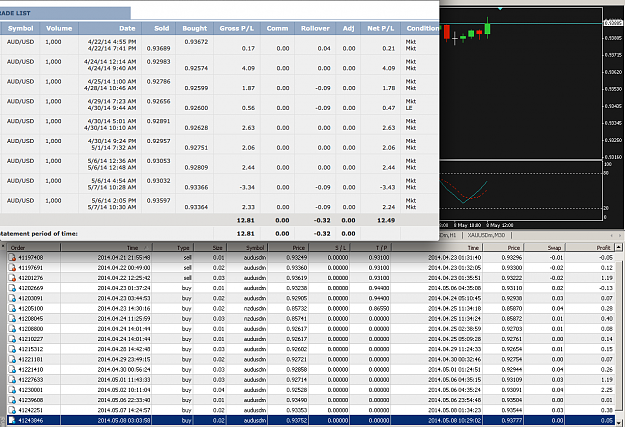The width and height of the screenshot is (625, 427).
Task: Click the icon of order 41202669
Action: [12, 288]
